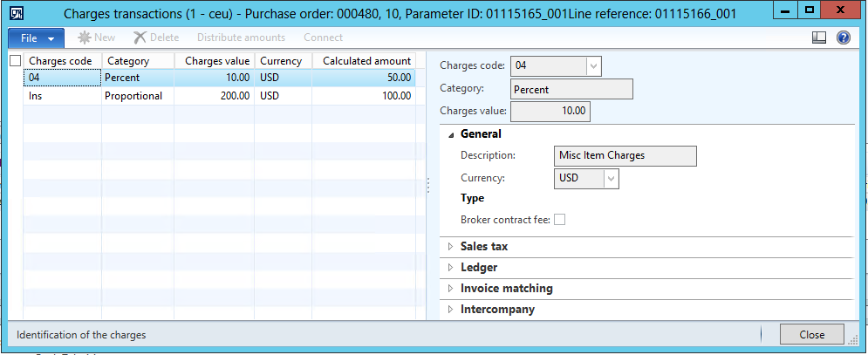This screenshot has width=868, height=355.
Task: Click Connect in the toolbar
Action: point(323,38)
